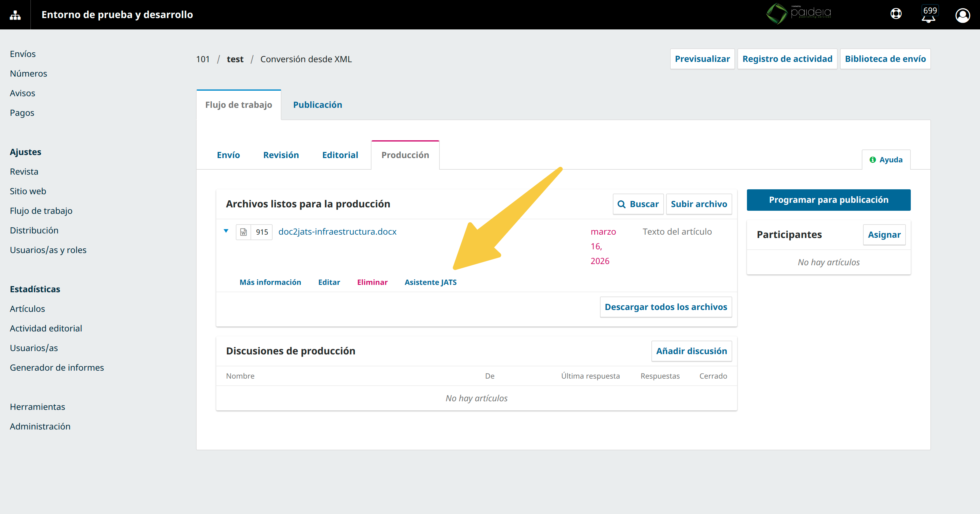Image resolution: width=980 pixels, height=514 pixels.
Task: Open the site hierarchy icon in top bar
Action: pyautogui.click(x=15, y=15)
